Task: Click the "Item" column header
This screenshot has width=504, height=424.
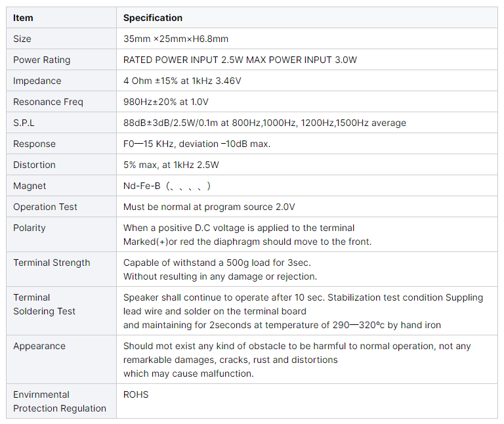Action: tap(23, 18)
